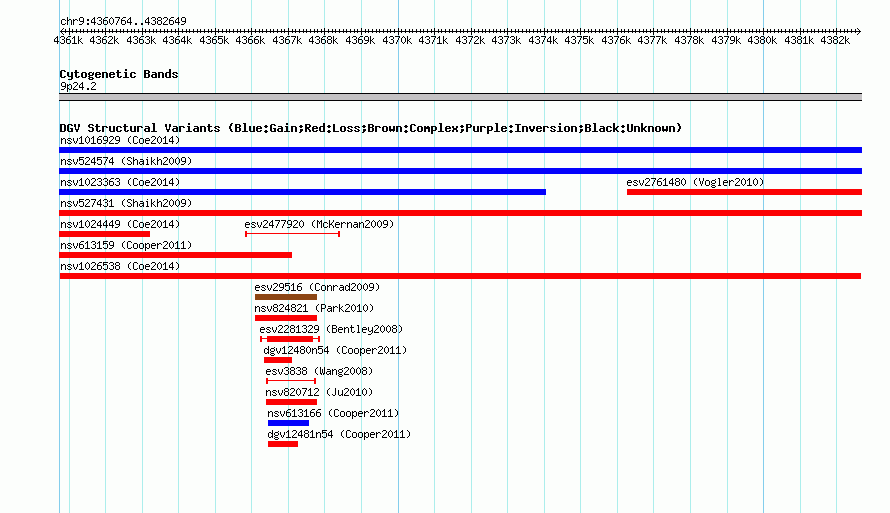Image resolution: width=890 pixels, height=513 pixels.
Task: Click the 4367k ruler tick label
Action: coord(287,40)
